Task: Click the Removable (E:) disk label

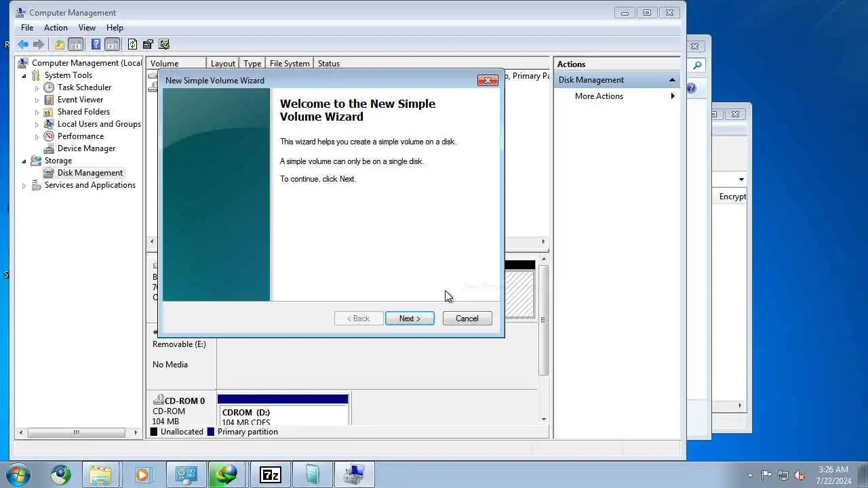Action: [179, 344]
